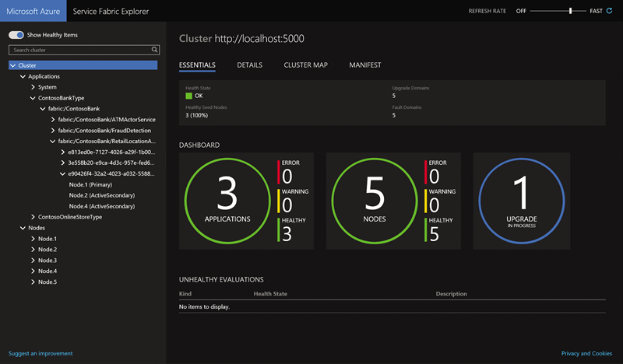Open the ESSENTIALS tab
The height and width of the screenshot is (364, 623).
pyautogui.click(x=197, y=65)
